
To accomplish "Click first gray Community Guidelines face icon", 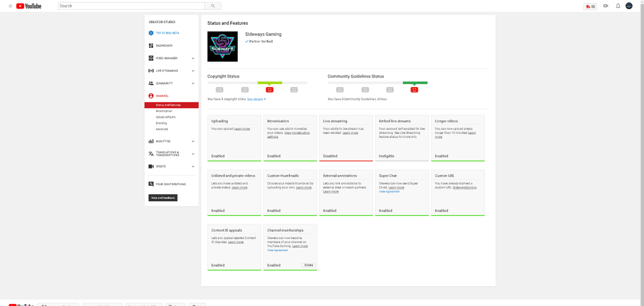I will coord(340,90).
